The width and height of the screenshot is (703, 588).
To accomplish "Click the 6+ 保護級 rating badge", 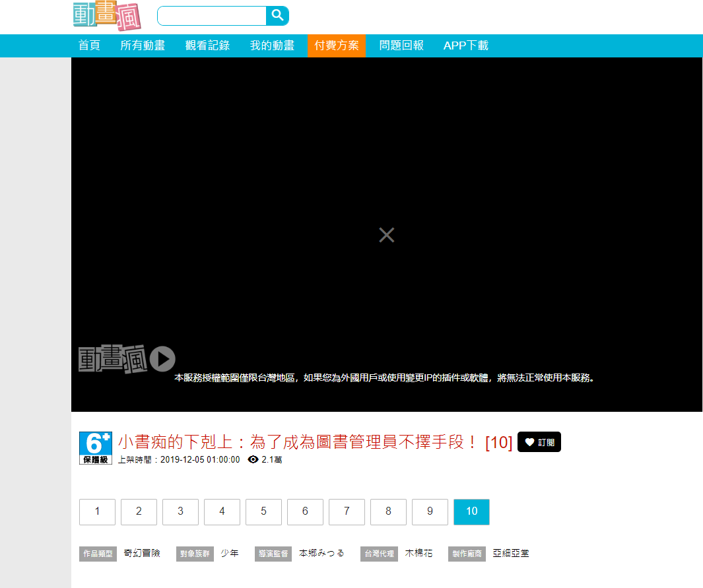I will 96,447.
